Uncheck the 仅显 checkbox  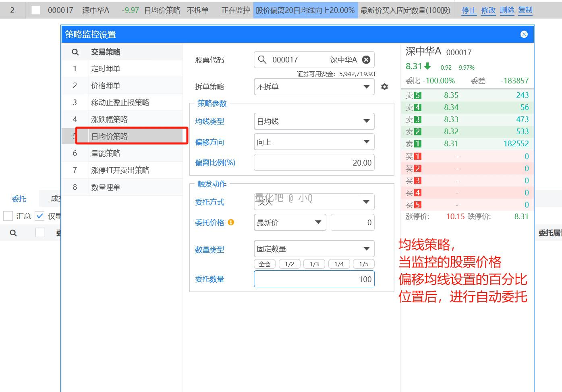(x=39, y=216)
